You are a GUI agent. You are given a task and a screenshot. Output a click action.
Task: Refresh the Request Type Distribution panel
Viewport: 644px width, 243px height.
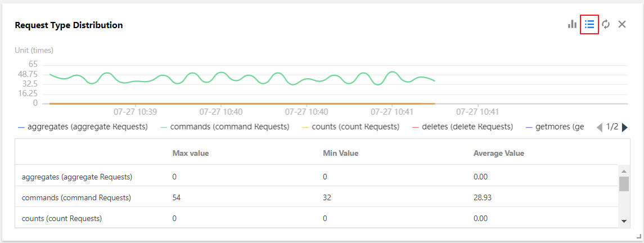(606, 24)
